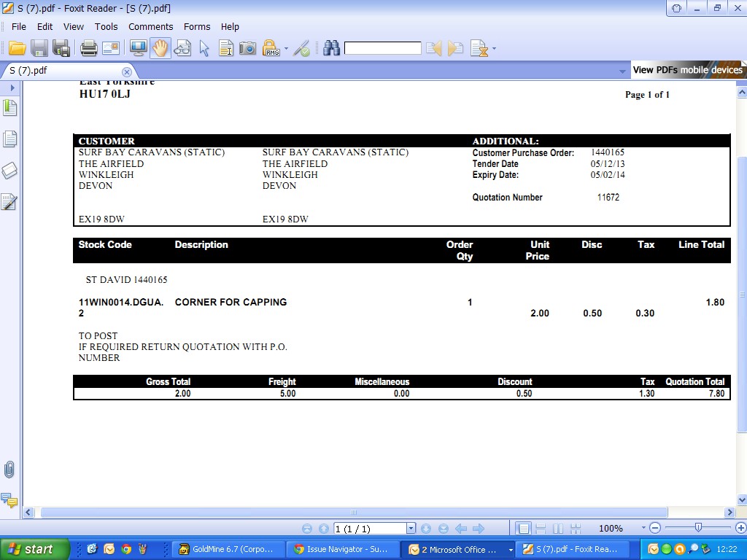Viewport: 747px width, 560px height.
Task: Click the binoculars search icon
Action: pyautogui.click(x=332, y=49)
